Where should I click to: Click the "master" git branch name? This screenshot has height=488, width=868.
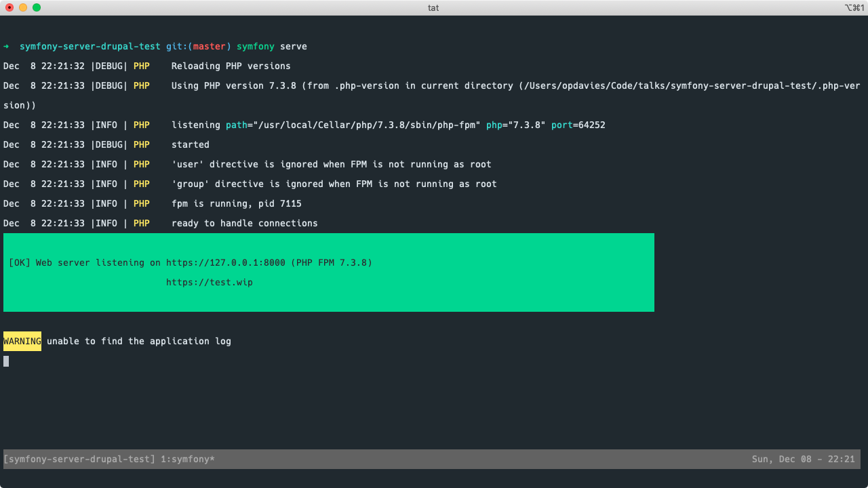(210, 47)
